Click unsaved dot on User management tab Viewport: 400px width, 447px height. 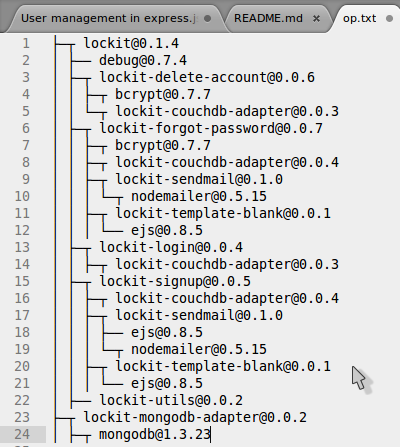pos(207,19)
